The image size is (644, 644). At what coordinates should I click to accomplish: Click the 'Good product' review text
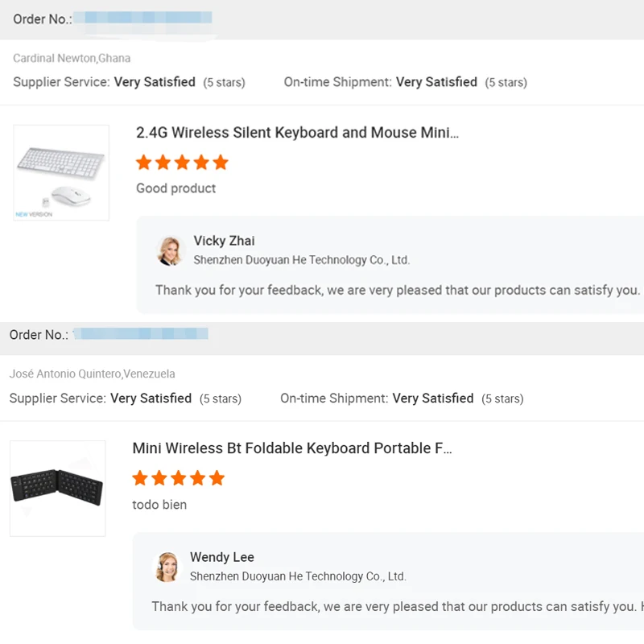[175, 188]
